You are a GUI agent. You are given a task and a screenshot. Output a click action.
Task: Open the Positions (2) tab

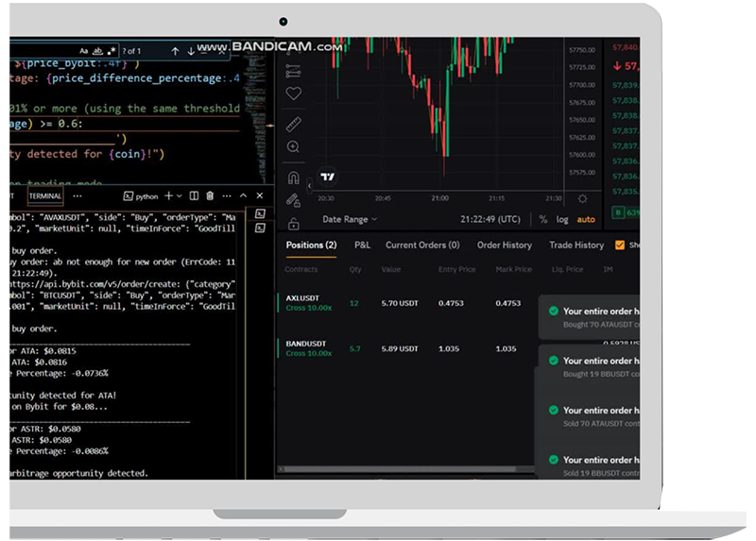click(311, 245)
